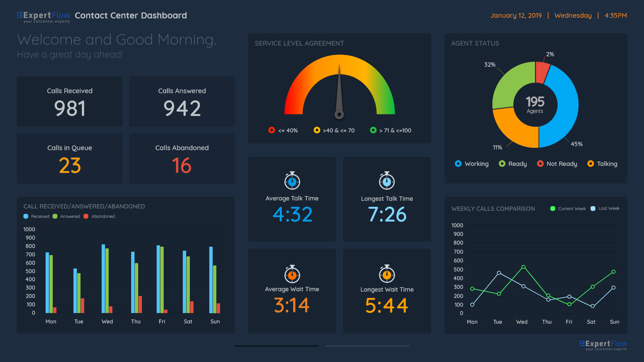Click the 195 Agents donut center
This screenshot has height=362, width=644.
click(x=535, y=105)
